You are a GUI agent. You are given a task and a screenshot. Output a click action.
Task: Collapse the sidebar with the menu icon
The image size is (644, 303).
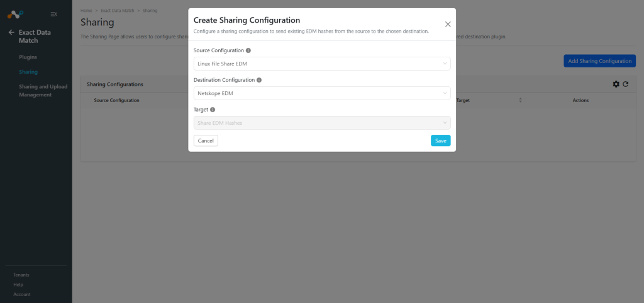pyautogui.click(x=53, y=14)
